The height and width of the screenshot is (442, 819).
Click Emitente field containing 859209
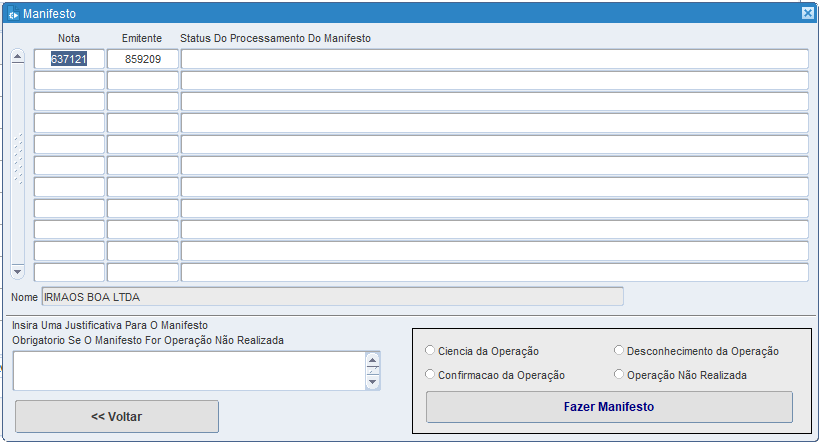click(142, 59)
